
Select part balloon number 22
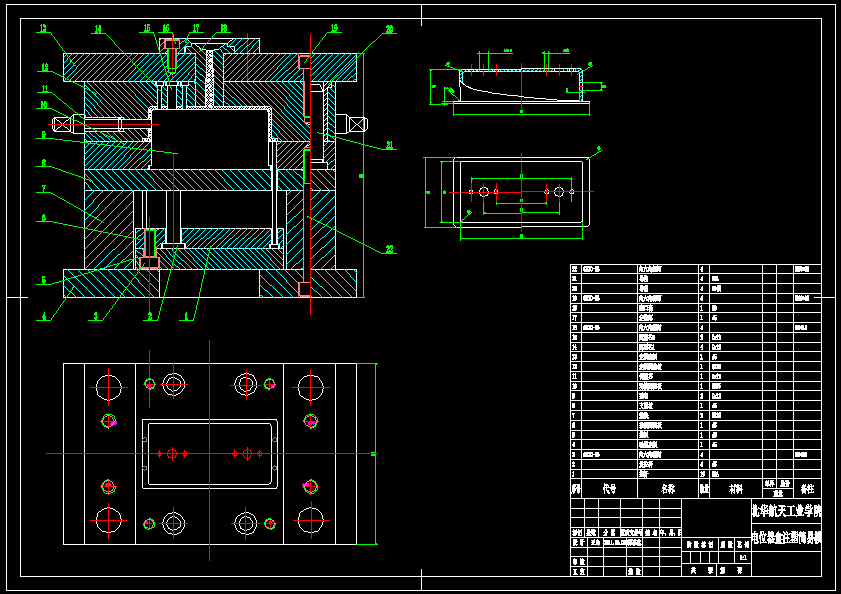pyautogui.click(x=390, y=249)
